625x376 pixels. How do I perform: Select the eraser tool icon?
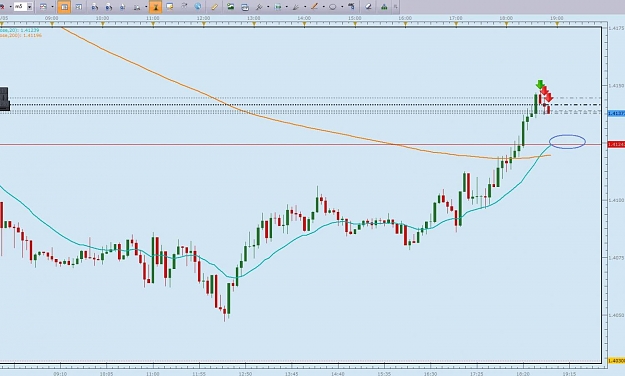point(369,7)
